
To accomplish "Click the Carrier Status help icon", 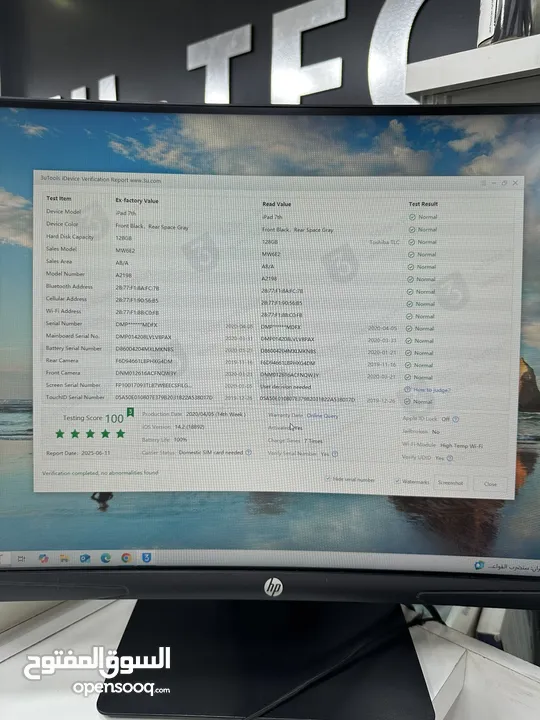I will pyautogui.click(x=248, y=452).
